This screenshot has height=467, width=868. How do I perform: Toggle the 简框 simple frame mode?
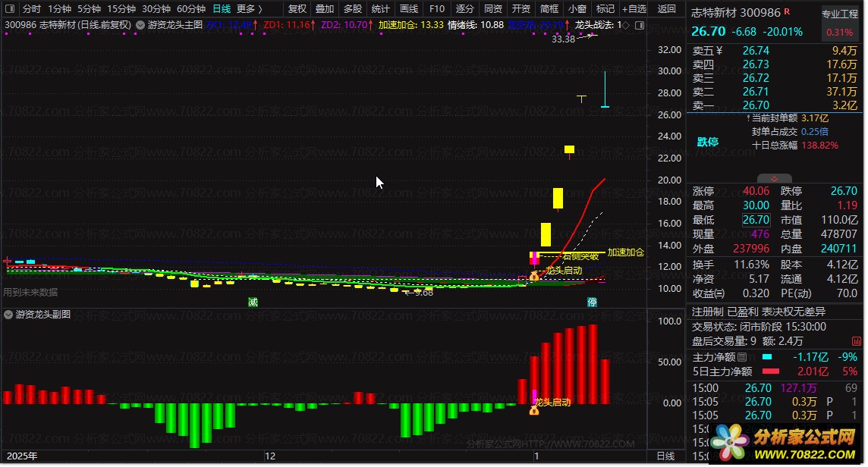click(x=549, y=9)
